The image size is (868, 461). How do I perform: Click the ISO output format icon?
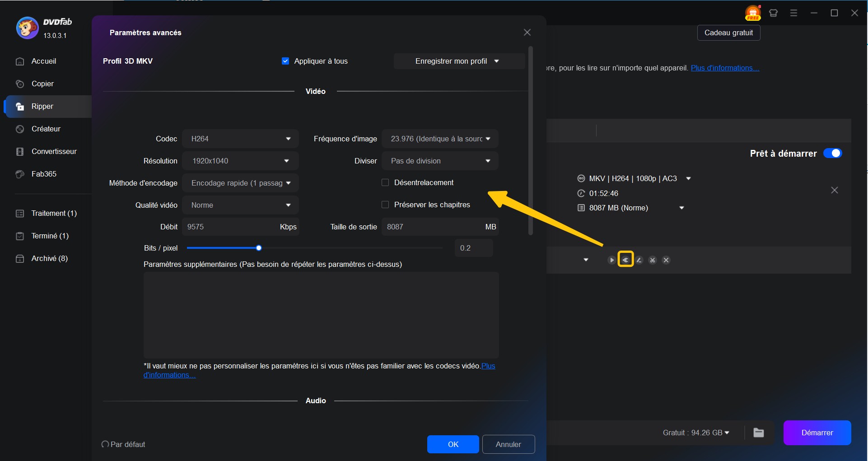point(581,178)
